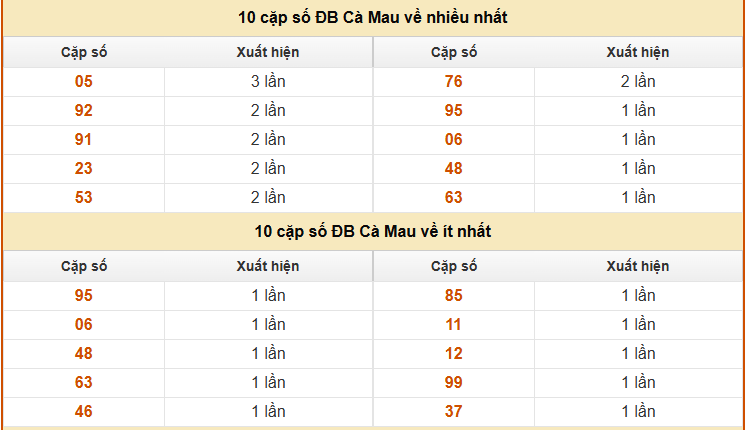Click number pair 92
This screenshot has width=747, height=430.
[x=84, y=111]
